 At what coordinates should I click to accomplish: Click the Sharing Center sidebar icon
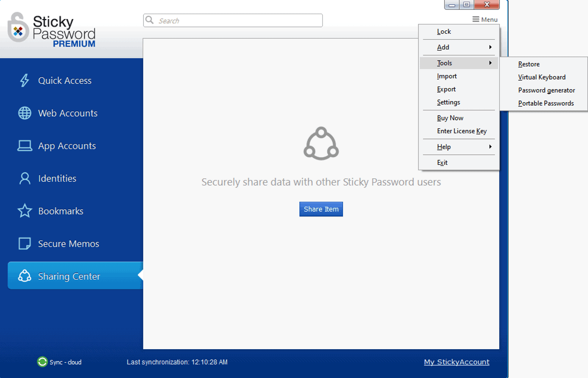24,276
